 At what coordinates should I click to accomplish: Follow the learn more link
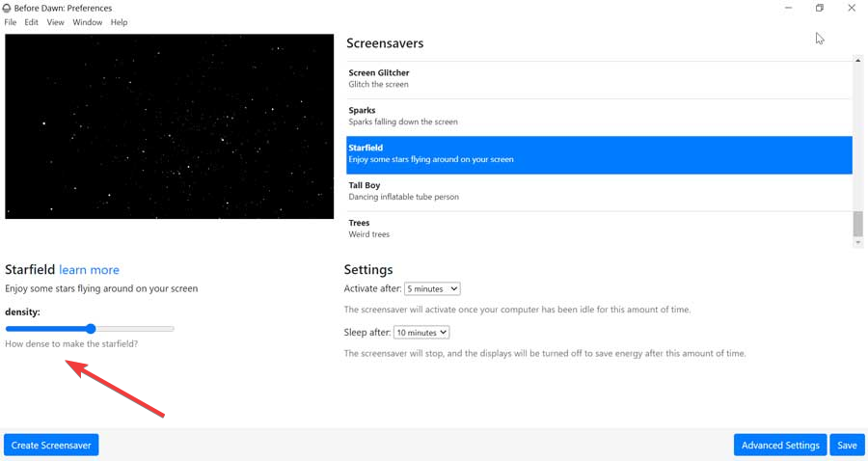click(89, 270)
